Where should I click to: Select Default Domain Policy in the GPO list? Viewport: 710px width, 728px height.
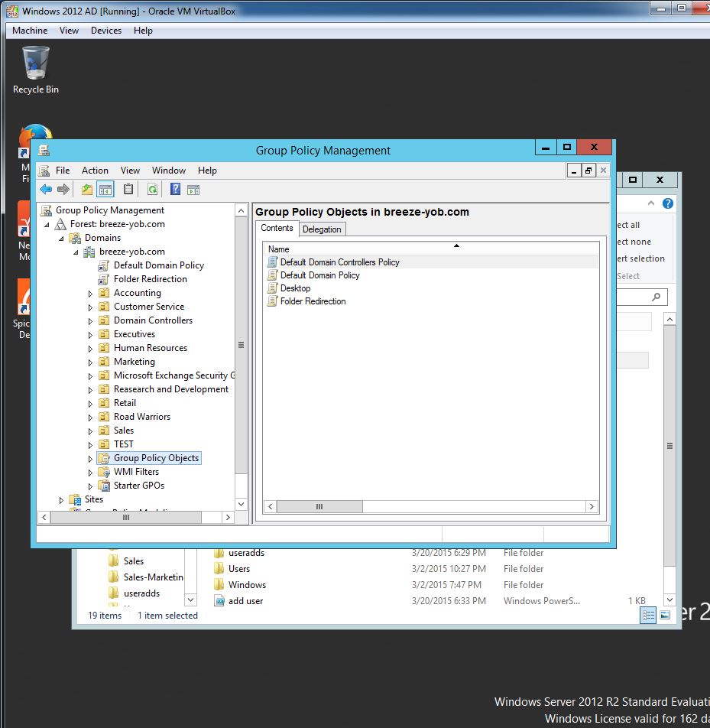pyautogui.click(x=319, y=275)
